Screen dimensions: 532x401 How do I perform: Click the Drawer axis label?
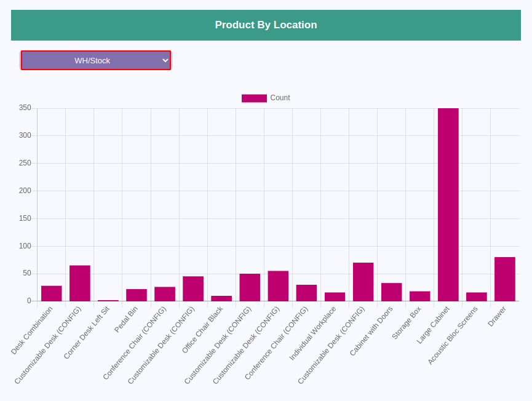click(497, 316)
